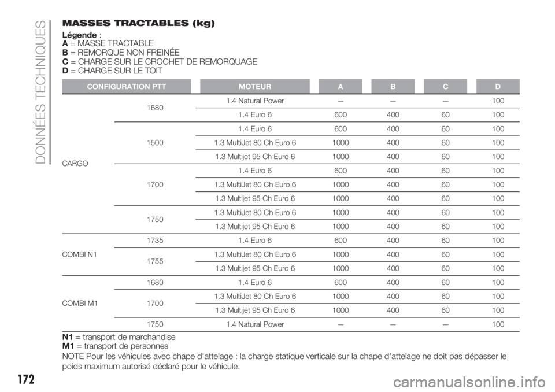Click PTT value '1750' under COMBI M1
This screenshot has width=555, height=392.
[x=155, y=324]
